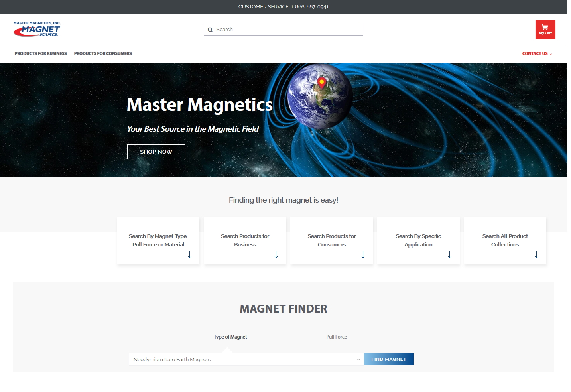Click the down arrow on Search All Product Collections card
Image resolution: width=571 pixels, height=392 pixels.
536,255
